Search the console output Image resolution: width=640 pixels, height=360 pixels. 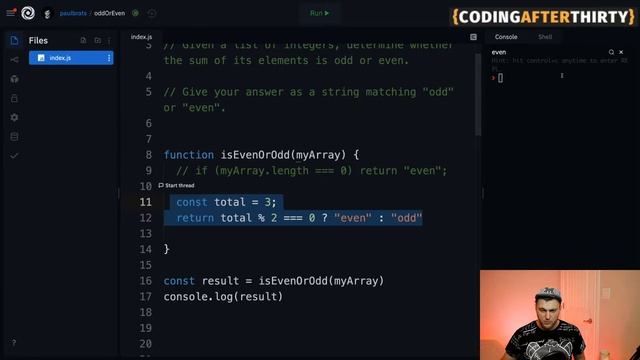pyautogui.click(x=611, y=52)
